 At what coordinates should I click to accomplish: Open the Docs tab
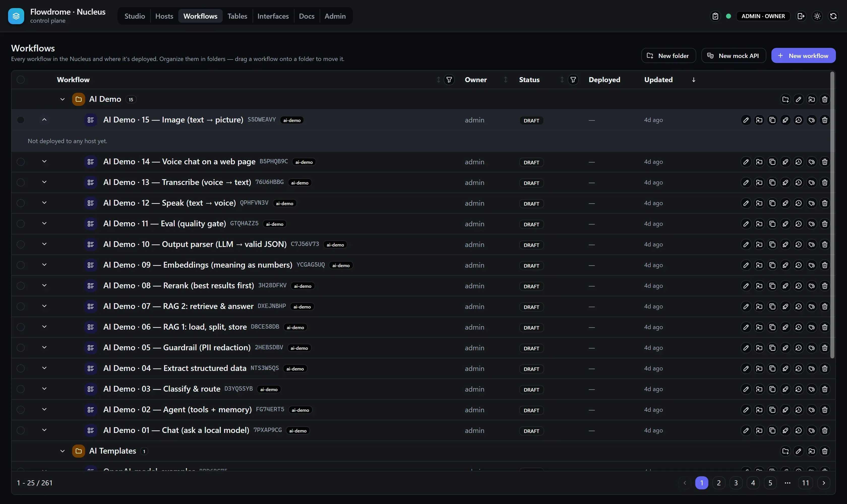click(x=307, y=16)
